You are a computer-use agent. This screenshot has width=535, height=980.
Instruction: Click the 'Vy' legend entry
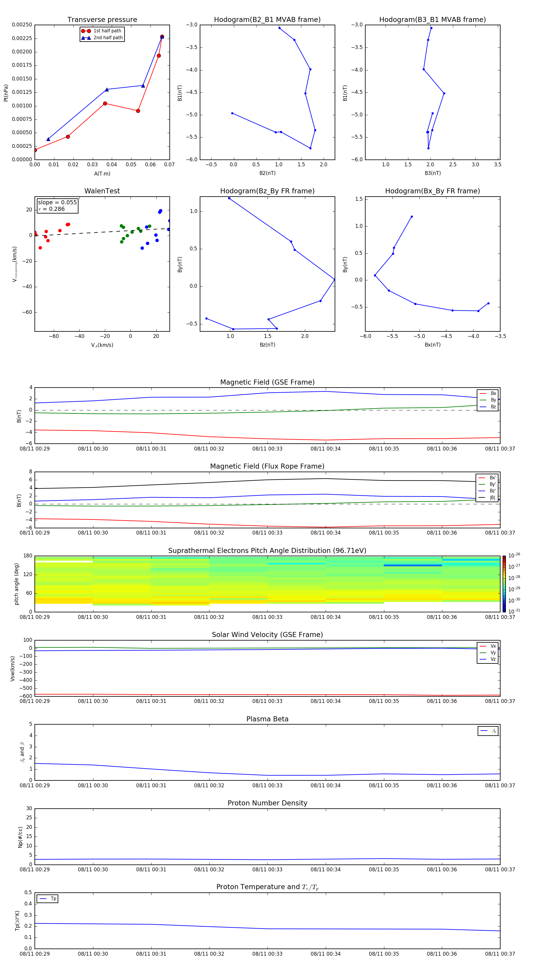pyautogui.click(x=488, y=653)
